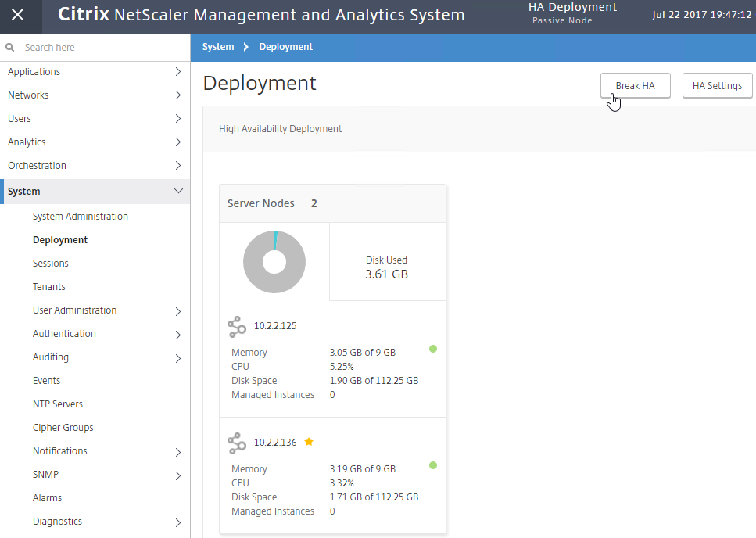This screenshot has height=538, width=756.
Task: Expand the Networks menu chevron
Action: 178,95
